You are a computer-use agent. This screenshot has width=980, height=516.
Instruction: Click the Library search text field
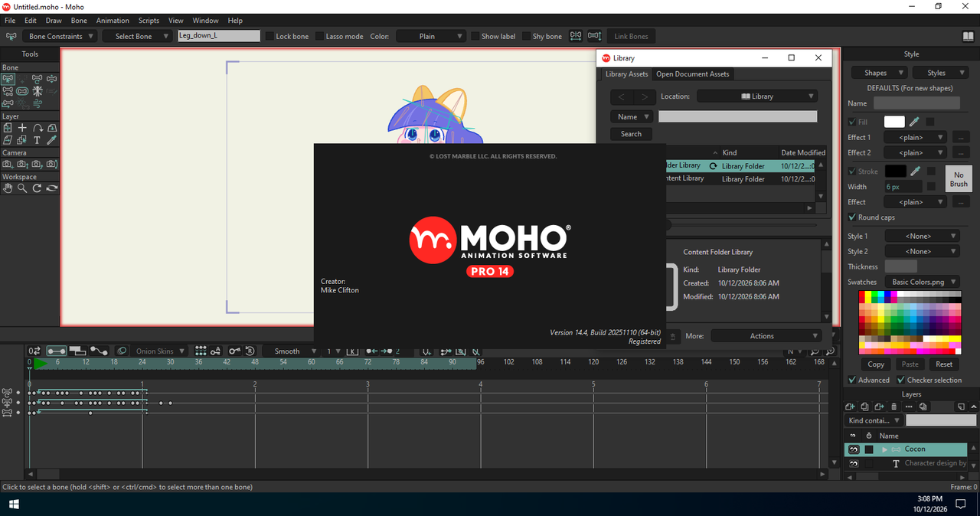[x=737, y=116]
